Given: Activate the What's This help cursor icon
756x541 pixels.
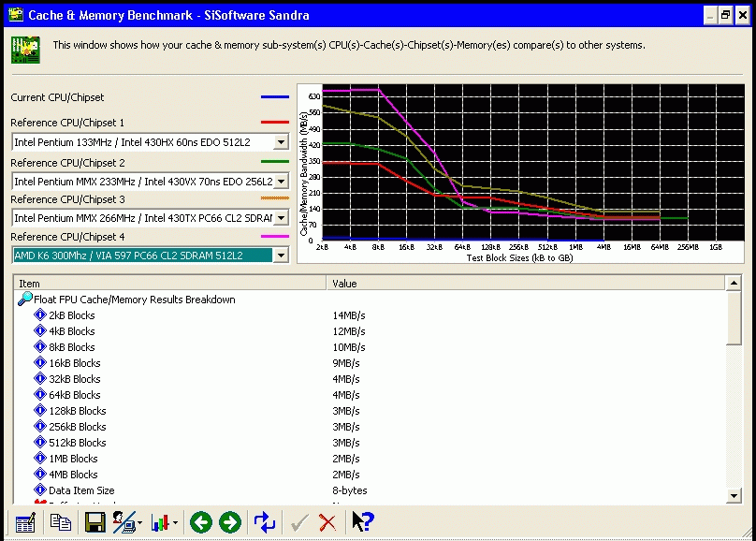Looking at the screenshot, I should [363, 522].
